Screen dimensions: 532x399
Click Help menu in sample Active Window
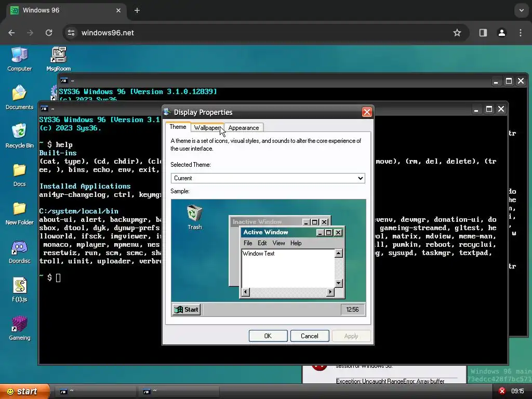pyautogui.click(x=296, y=243)
